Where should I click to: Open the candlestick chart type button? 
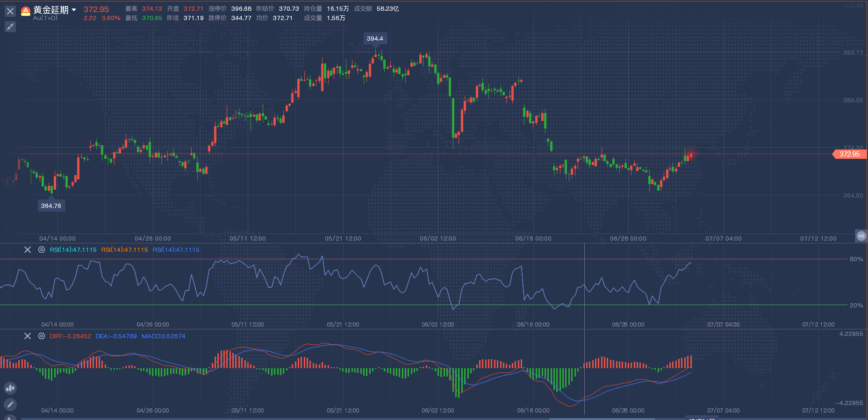tap(10, 388)
